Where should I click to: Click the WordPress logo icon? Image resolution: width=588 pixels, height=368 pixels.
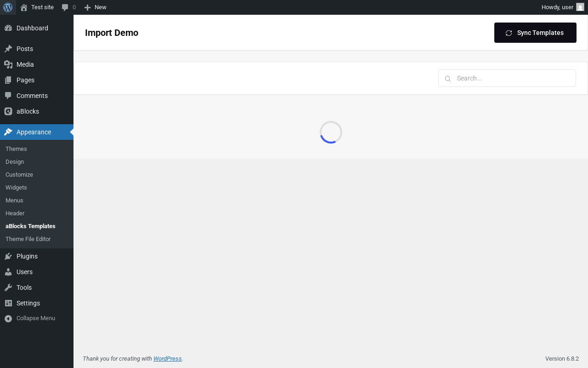click(x=8, y=7)
